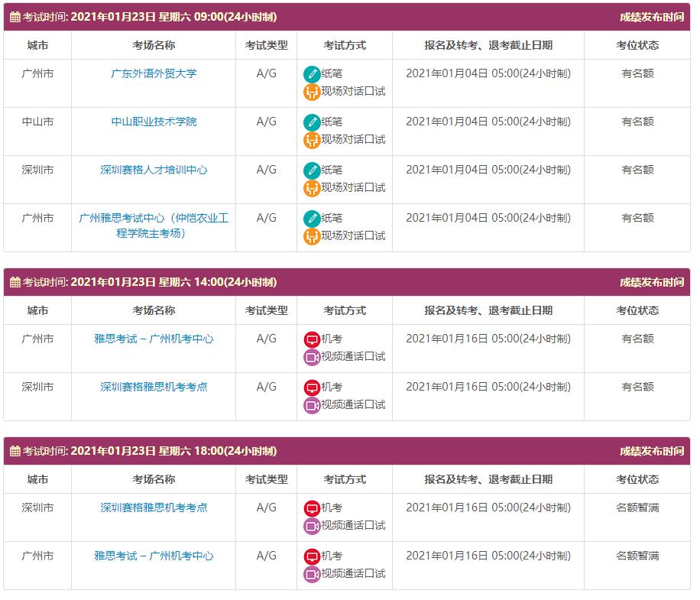Open 雅思考试 – 广州机考中心 in the 14:00 session
The width and height of the screenshot is (700, 600).
[154, 339]
